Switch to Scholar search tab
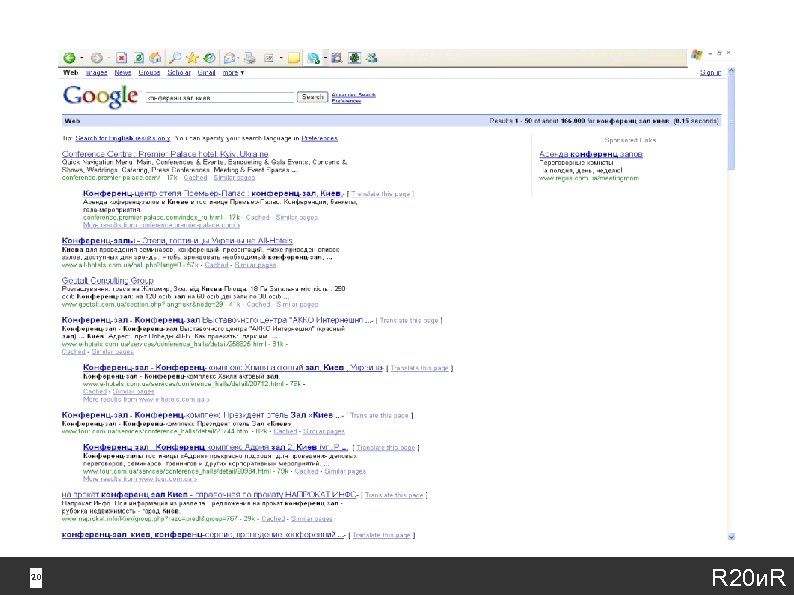794x595 pixels. (x=179, y=73)
